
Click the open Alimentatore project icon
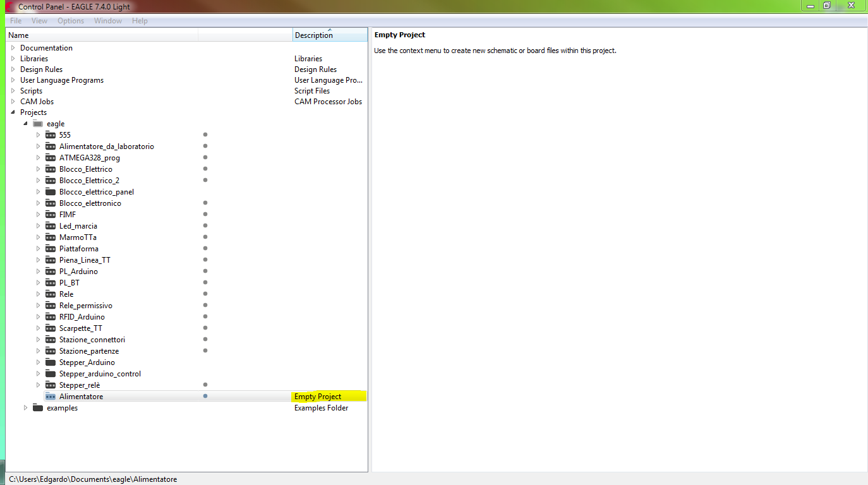point(51,397)
